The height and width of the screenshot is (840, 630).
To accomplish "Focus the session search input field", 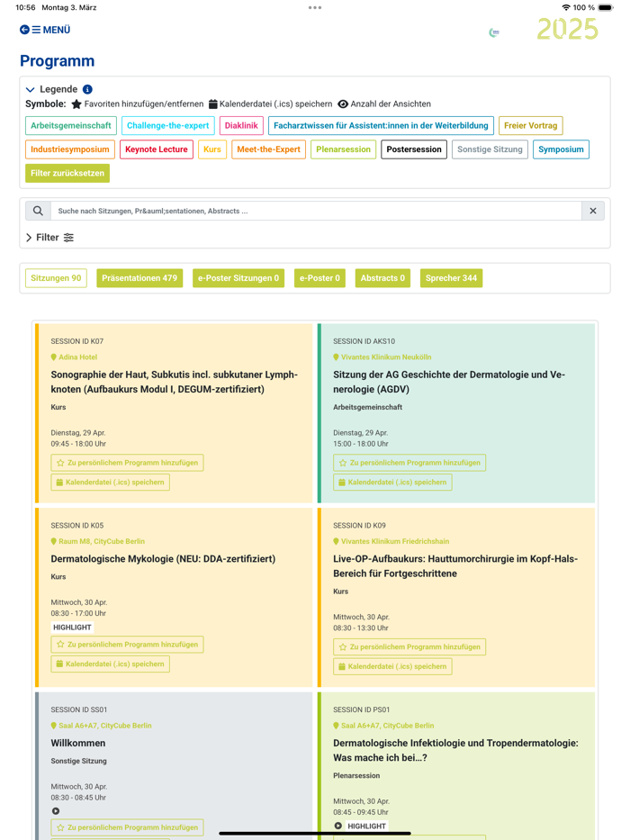I will click(x=316, y=211).
